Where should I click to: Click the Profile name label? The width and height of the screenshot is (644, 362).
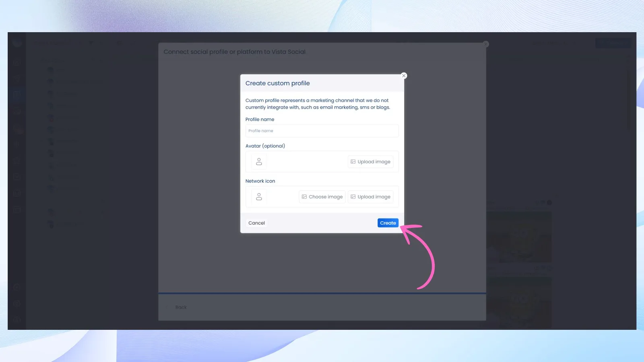260,119
